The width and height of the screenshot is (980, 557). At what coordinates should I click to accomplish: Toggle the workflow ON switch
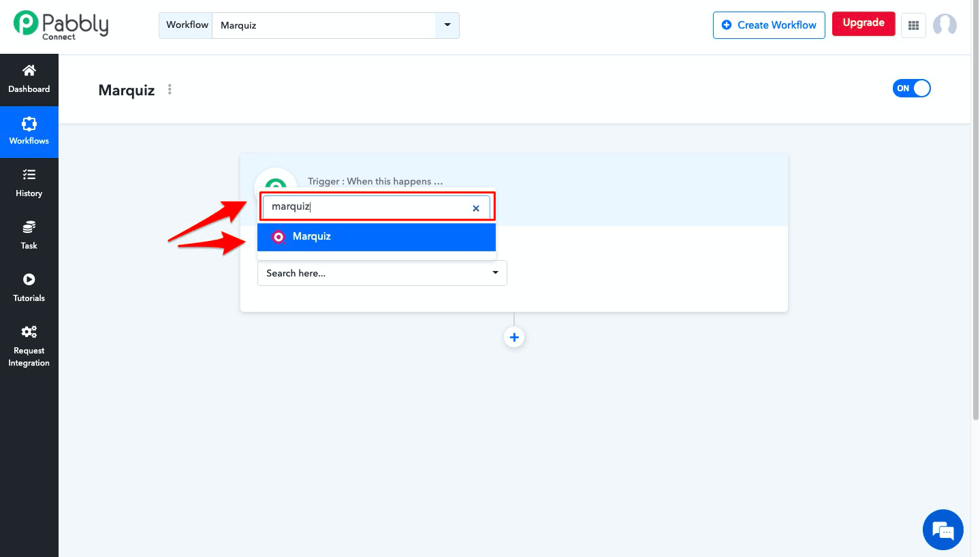click(911, 88)
